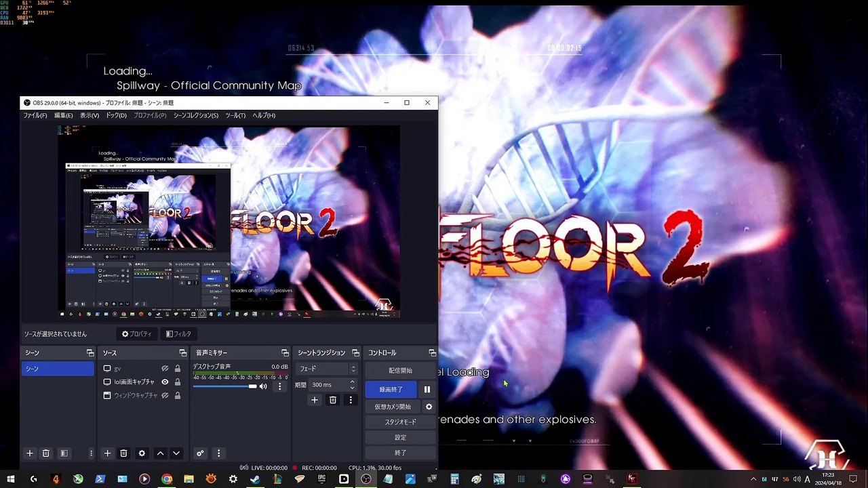Image resolution: width=868 pixels, height=488 pixels.
Task: Click the 300 ms duration field
Action: pos(332,385)
